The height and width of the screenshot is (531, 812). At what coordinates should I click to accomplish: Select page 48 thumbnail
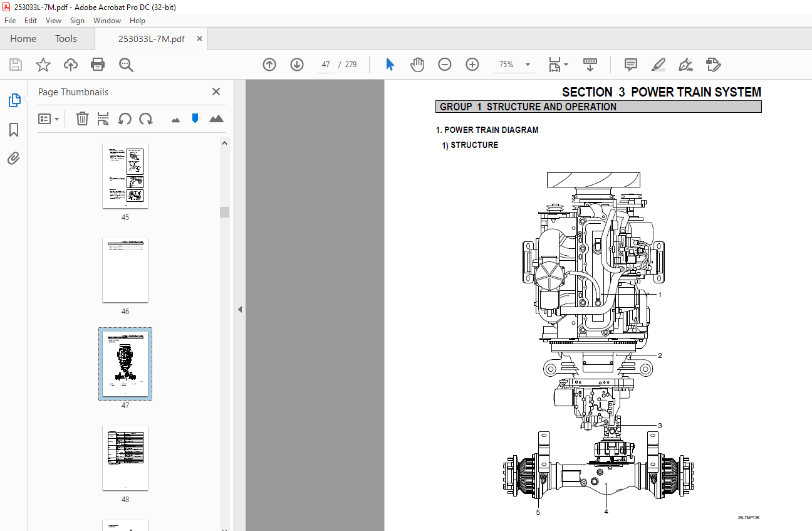click(x=125, y=458)
